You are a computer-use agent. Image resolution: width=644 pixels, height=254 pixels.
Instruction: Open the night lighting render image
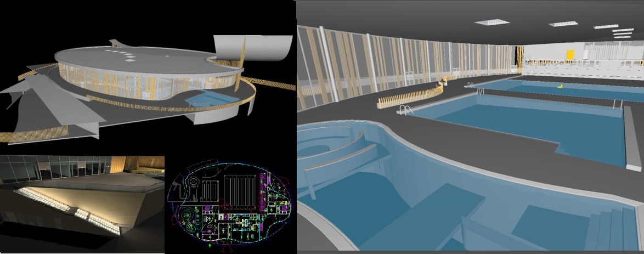(x=82, y=204)
